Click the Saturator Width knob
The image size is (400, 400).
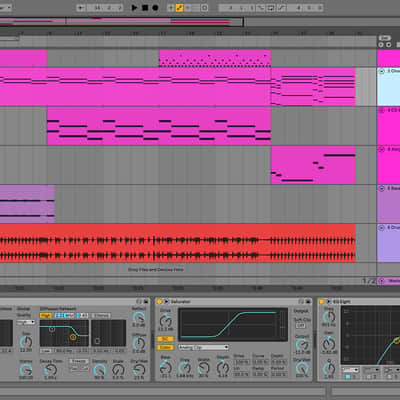pyautogui.click(x=204, y=368)
